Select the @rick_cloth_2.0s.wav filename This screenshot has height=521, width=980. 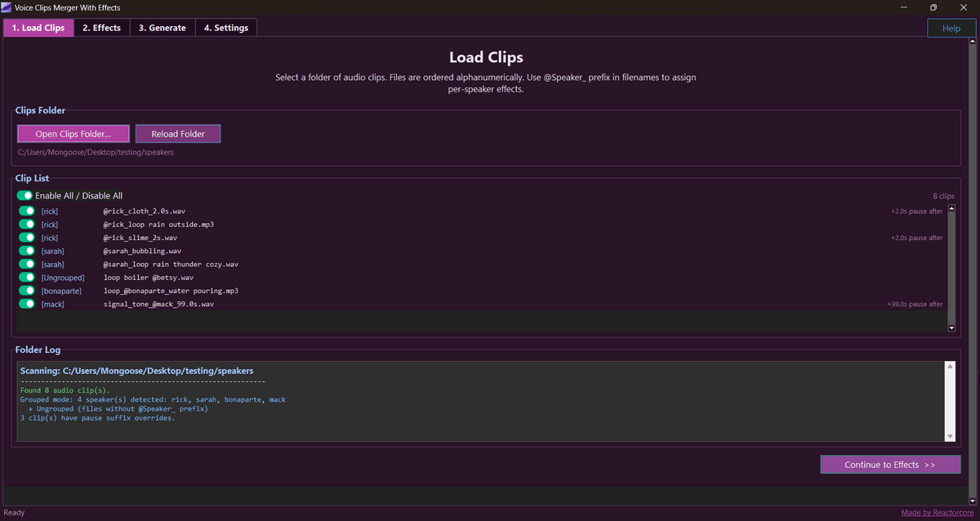(x=144, y=212)
